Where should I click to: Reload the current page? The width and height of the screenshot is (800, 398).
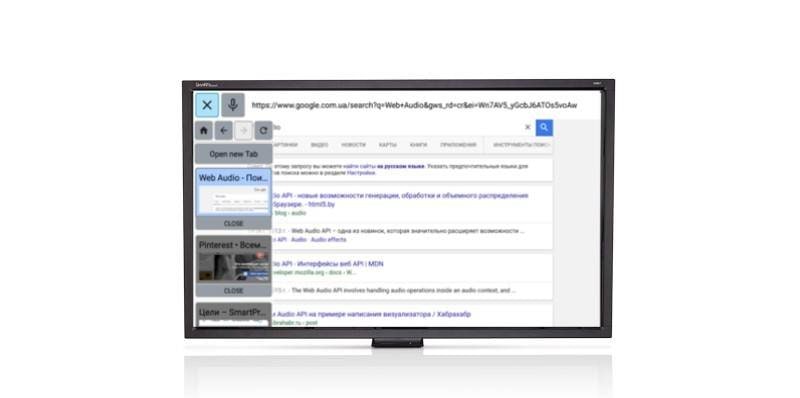coord(263,131)
